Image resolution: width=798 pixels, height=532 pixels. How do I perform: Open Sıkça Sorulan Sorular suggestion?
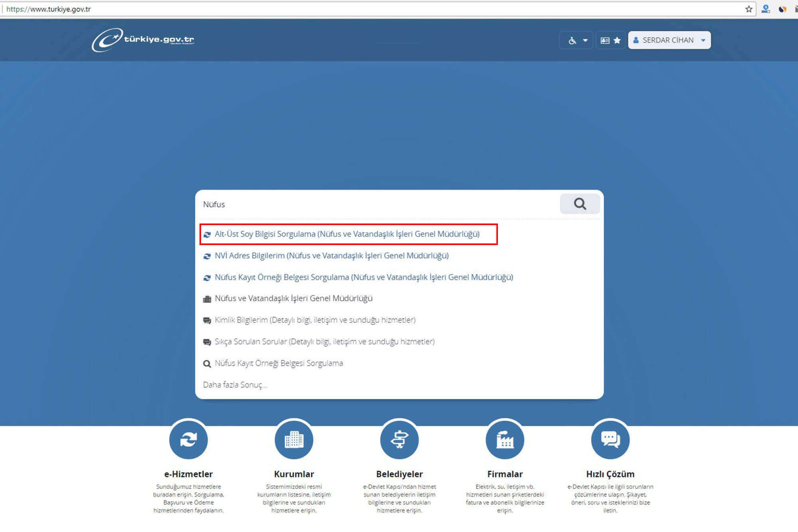(325, 342)
